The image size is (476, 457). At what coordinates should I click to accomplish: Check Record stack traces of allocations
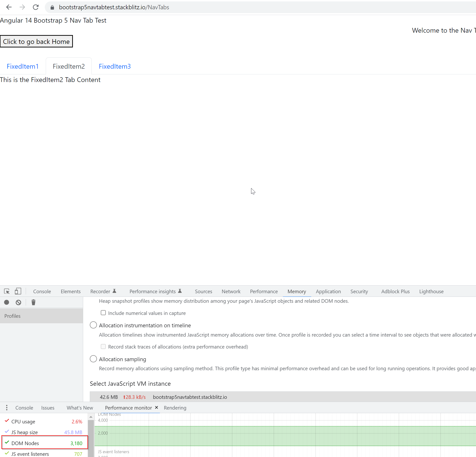click(103, 346)
